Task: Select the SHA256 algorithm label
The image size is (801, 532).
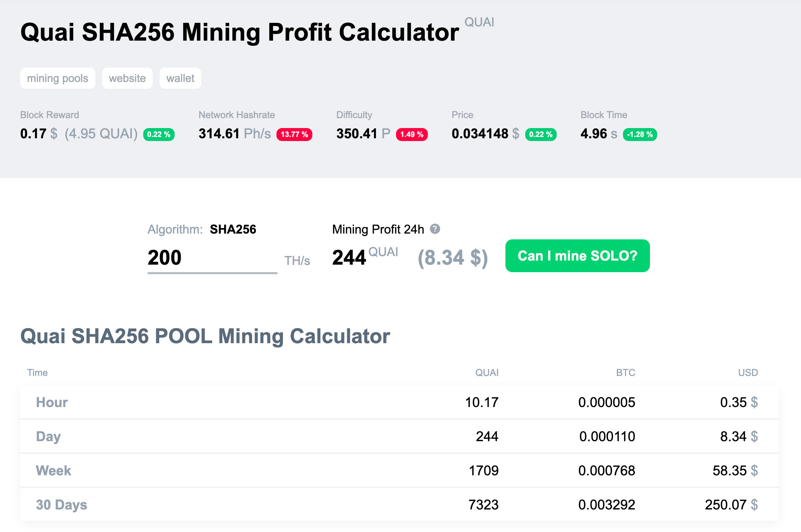Action: pyautogui.click(x=233, y=229)
